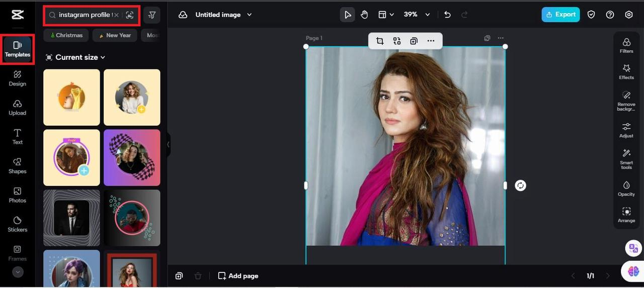Click the replace image icon

(397, 41)
